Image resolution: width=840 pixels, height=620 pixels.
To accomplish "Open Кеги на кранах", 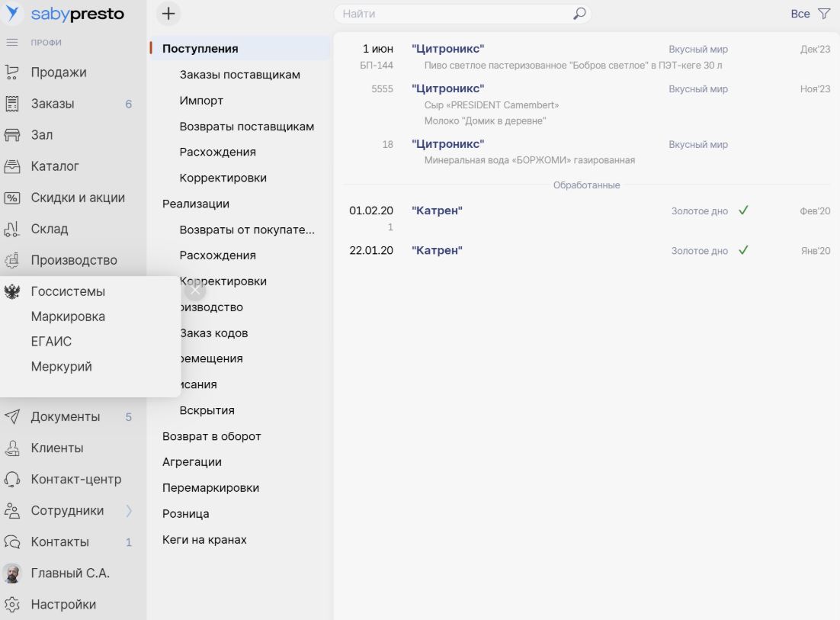I will [204, 540].
